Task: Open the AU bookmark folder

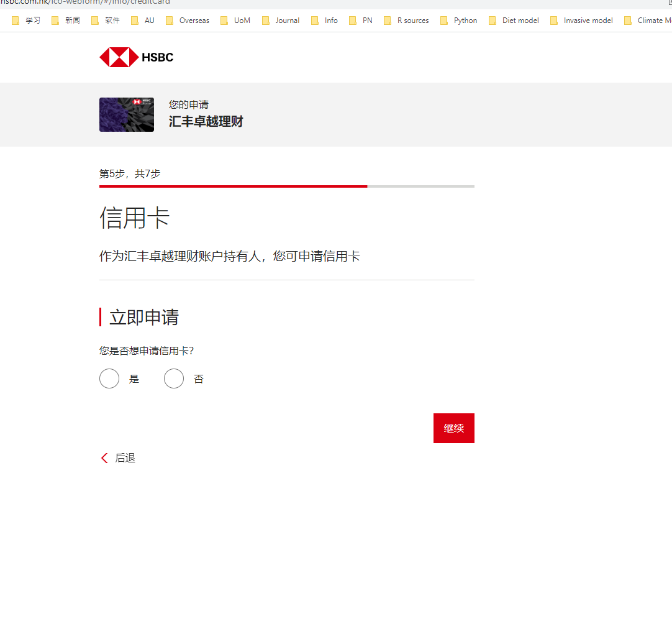Action: (x=143, y=21)
